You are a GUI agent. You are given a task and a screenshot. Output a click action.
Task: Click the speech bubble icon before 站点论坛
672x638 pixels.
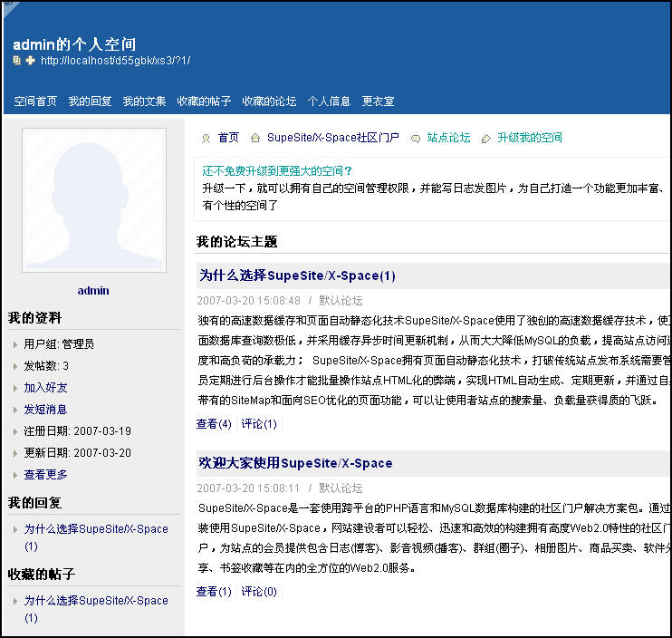click(416, 139)
